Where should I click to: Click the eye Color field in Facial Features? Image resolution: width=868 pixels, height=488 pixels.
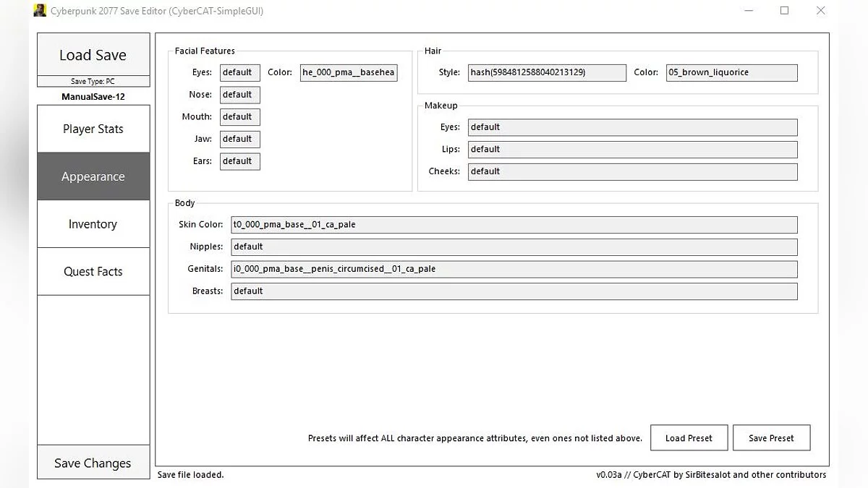(349, 72)
